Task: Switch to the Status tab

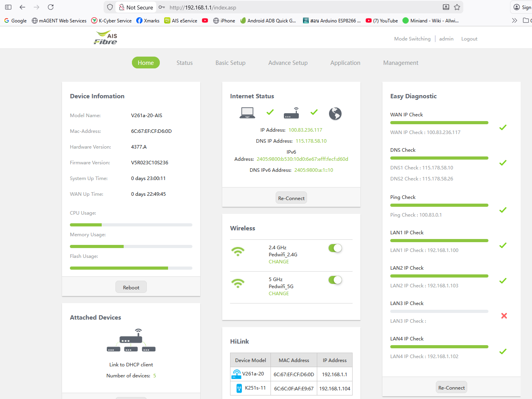Action: [185, 63]
